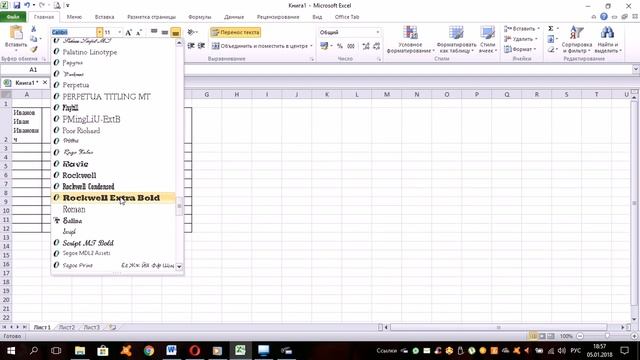This screenshot has width=640, height=360.
Task: Click the Paste (Вставить) clipboard icon
Action: click(16, 32)
